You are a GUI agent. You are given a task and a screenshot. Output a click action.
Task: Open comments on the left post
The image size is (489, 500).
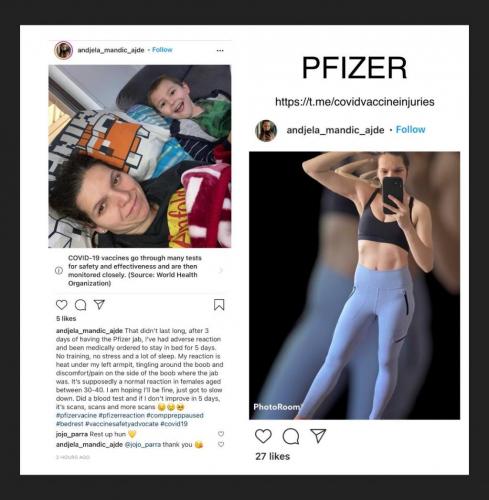tap(80, 305)
